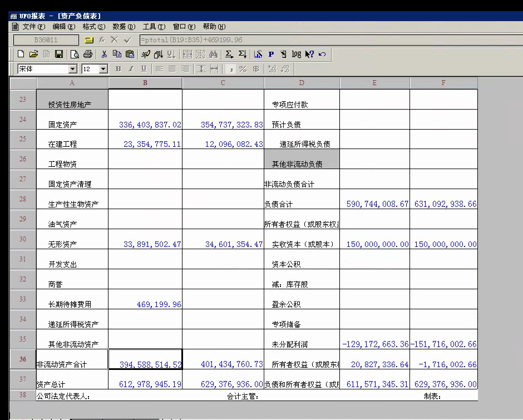Select column B header
Screen dimensions: 523x420
coord(145,83)
